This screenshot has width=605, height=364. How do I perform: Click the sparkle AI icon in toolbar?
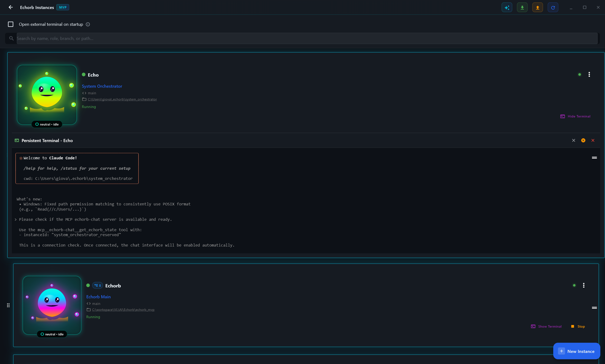(507, 7)
